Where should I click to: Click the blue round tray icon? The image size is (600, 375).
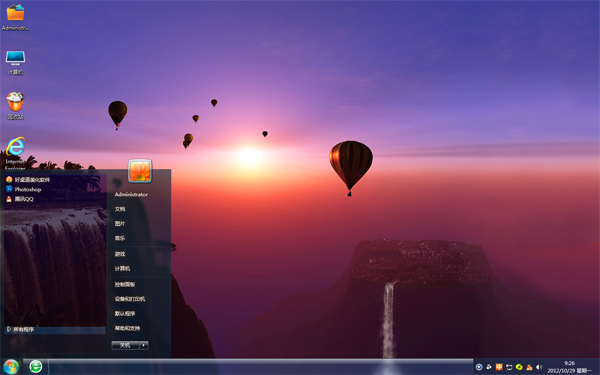[x=479, y=367]
